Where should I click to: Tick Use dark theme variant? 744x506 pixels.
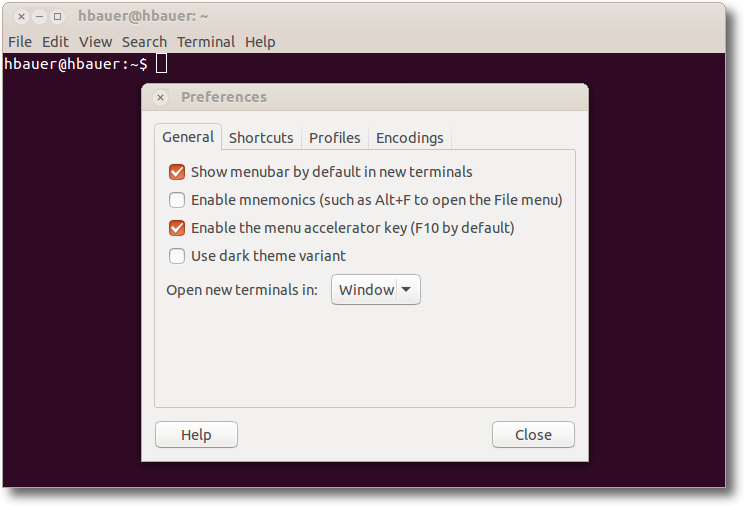177,256
